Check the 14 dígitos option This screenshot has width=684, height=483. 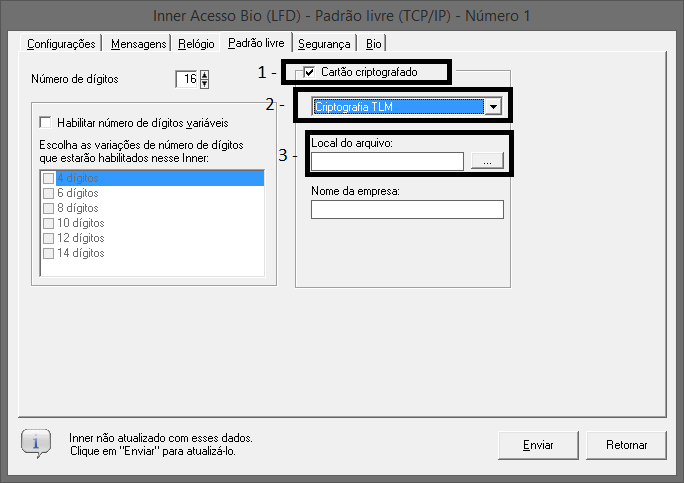click(48, 253)
